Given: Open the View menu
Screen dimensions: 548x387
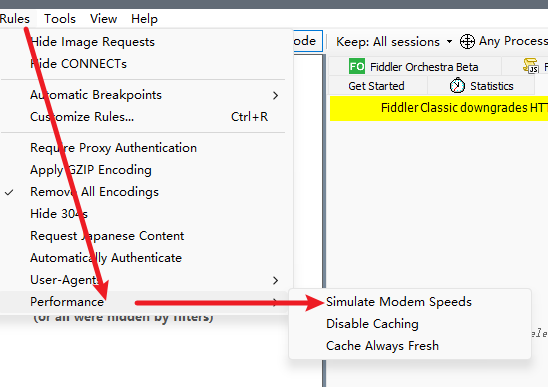Looking at the screenshot, I should click(103, 19).
